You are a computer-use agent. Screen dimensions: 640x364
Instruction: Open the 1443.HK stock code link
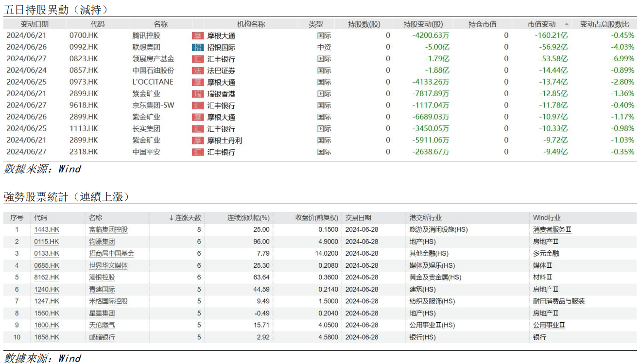click(x=47, y=229)
